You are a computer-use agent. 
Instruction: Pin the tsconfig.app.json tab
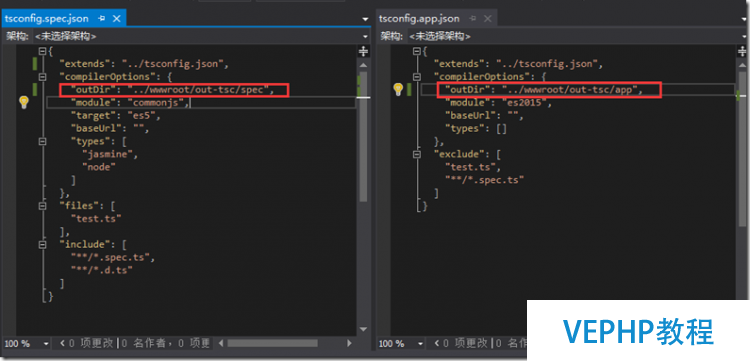pyautogui.click(x=473, y=19)
